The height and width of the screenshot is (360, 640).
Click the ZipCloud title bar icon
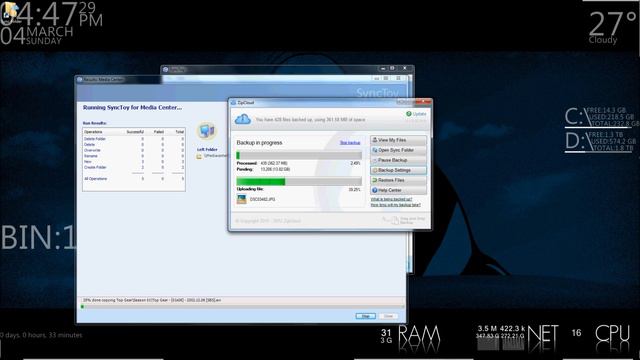point(233,102)
